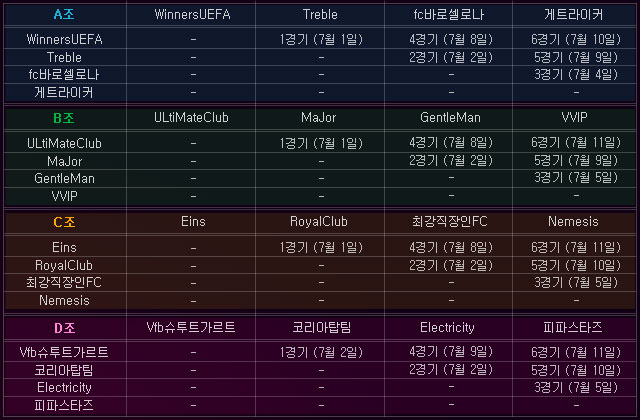Viewport: 640px width, 420px height.
Task: Select Electricity vs 피파스타즈 3경기 match cell
Action: [573, 387]
